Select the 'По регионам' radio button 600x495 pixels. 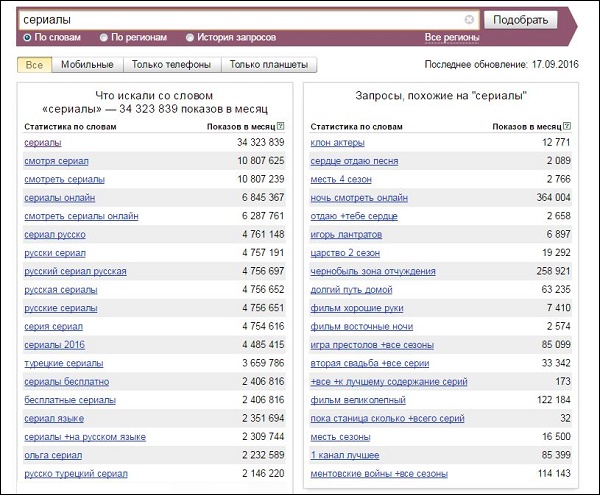104,37
